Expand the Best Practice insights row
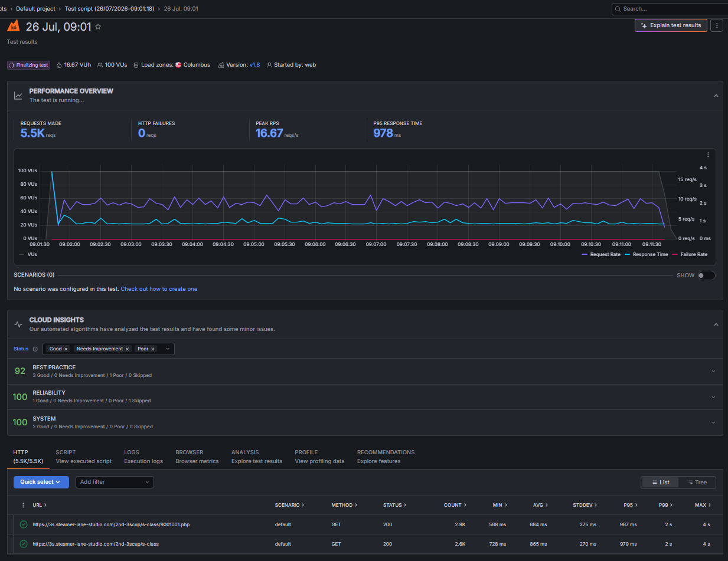Screen dimensions: 728x561 click(713, 372)
